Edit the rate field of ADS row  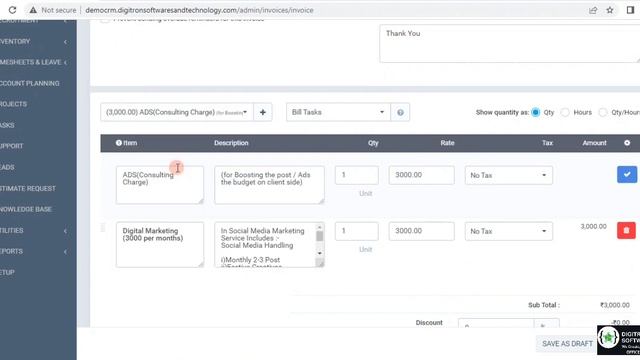[421, 175]
